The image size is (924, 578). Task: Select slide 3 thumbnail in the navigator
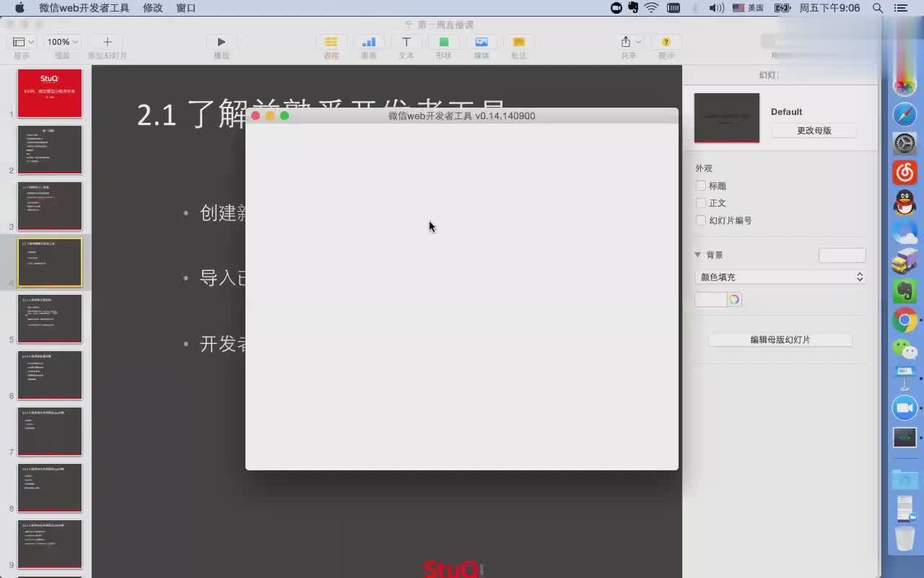pyautogui.click(x=50, y=206)
